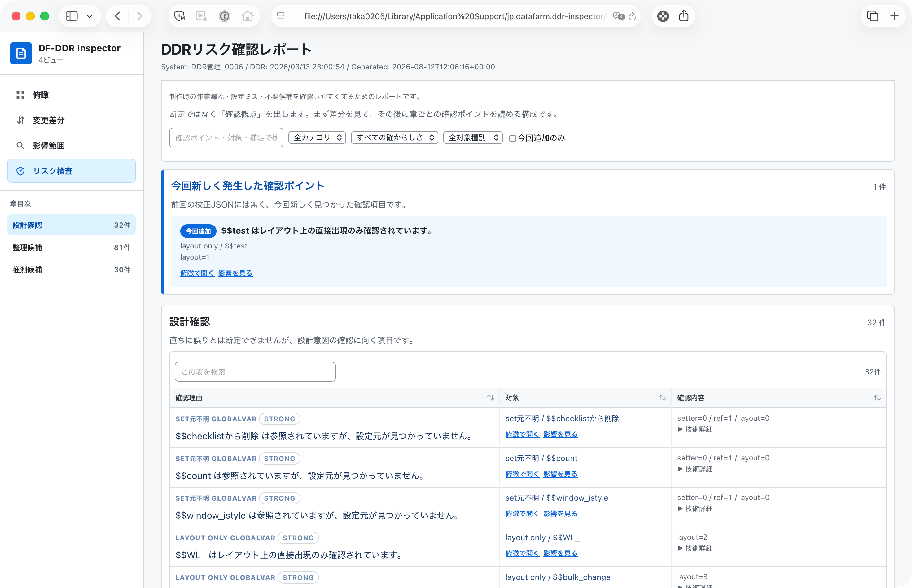The height and width of the screenshot is (588, 912).
Task: Reload the page with the refresh icon
Action: [x=633, y=16]
